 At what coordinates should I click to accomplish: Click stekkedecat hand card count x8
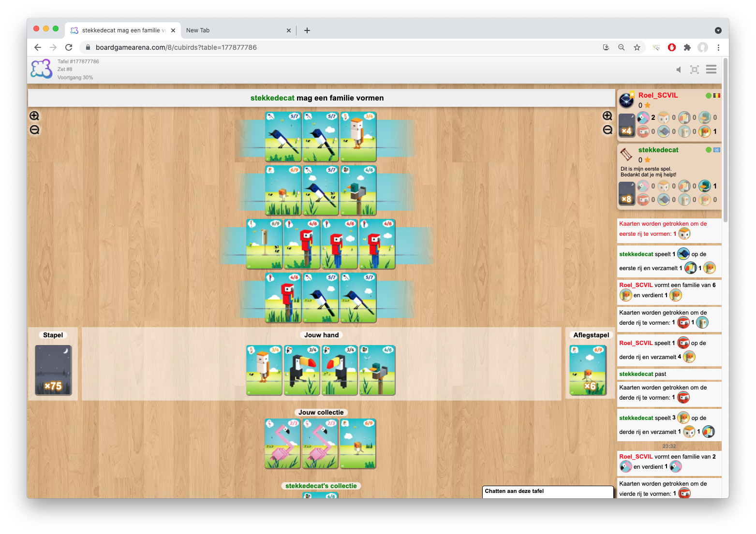[x=627, y=193]
